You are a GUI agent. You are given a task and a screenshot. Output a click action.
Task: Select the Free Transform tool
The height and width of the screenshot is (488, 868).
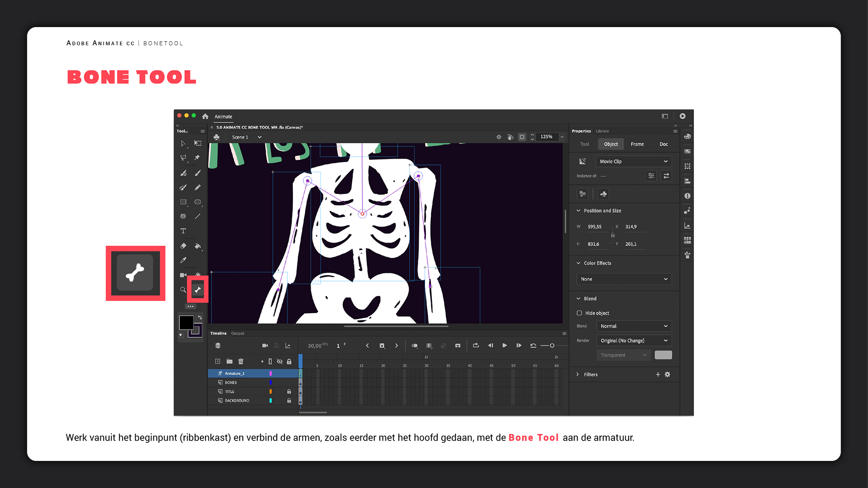click(198, 143)
